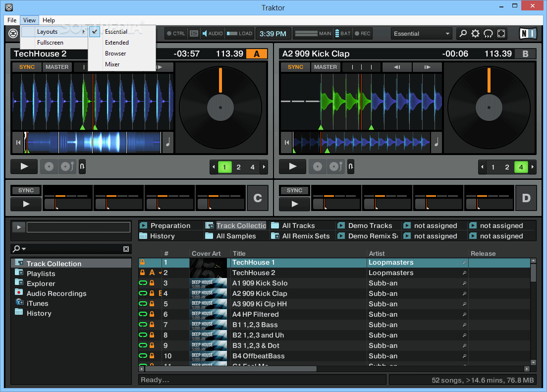Open the Preparation favorite folder
547x392 pixels.
pyautogui.click(x=170, y=225)
